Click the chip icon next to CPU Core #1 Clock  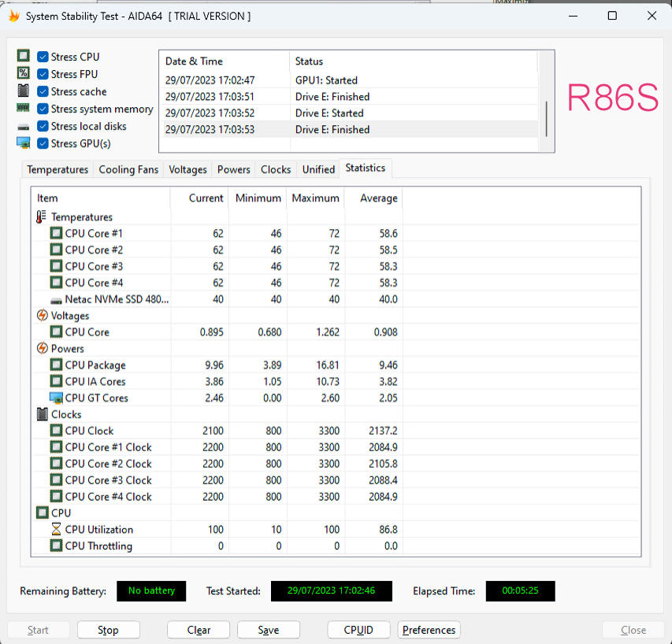click(56, 447)
